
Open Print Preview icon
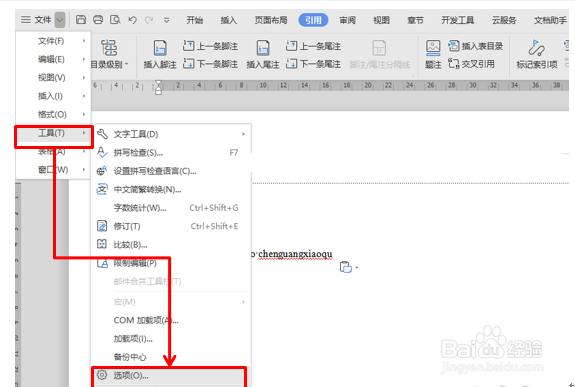pyautogui.click(x=115, y=19)
